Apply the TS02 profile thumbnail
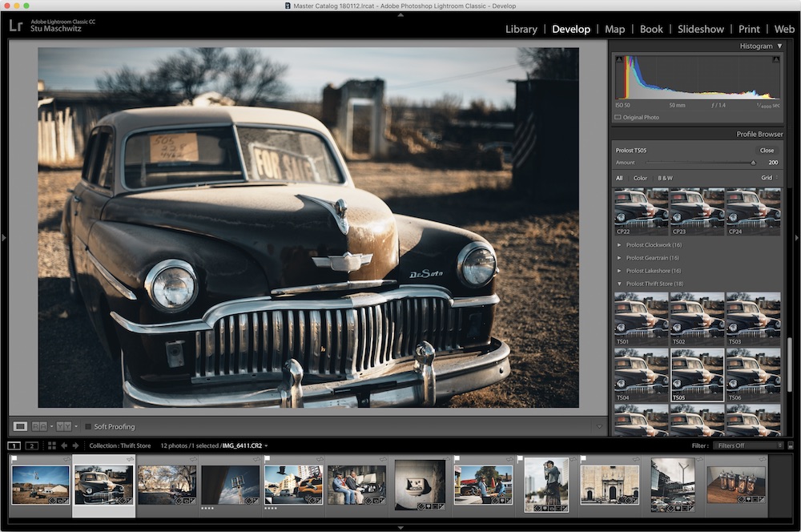This screenshot has width=801, height=532. [697, 319]
